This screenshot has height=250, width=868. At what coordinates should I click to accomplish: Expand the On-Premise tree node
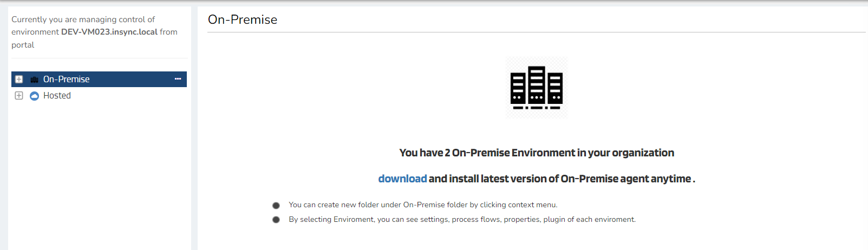pos(19,80)
